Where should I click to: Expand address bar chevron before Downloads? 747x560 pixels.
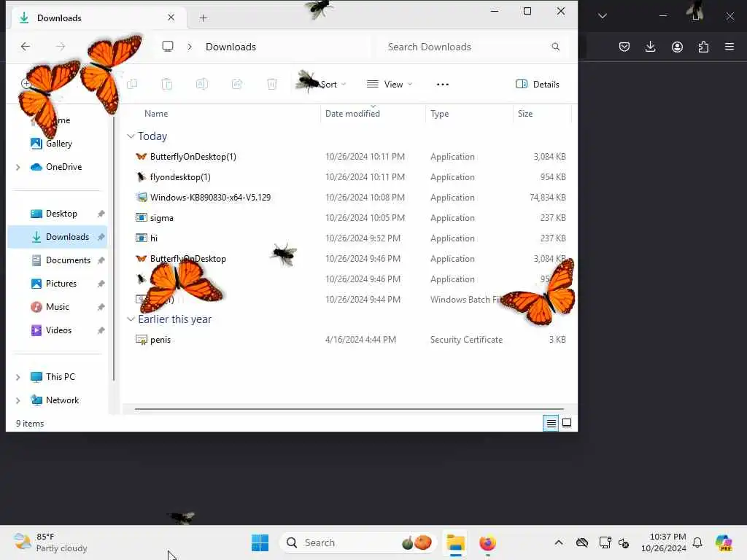[x=189, y=47]
